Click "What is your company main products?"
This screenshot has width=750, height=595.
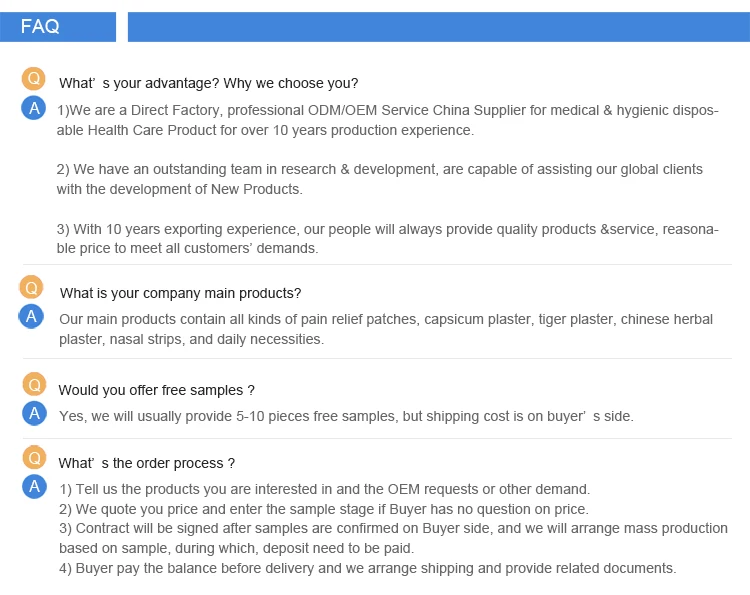coord(180,293)
